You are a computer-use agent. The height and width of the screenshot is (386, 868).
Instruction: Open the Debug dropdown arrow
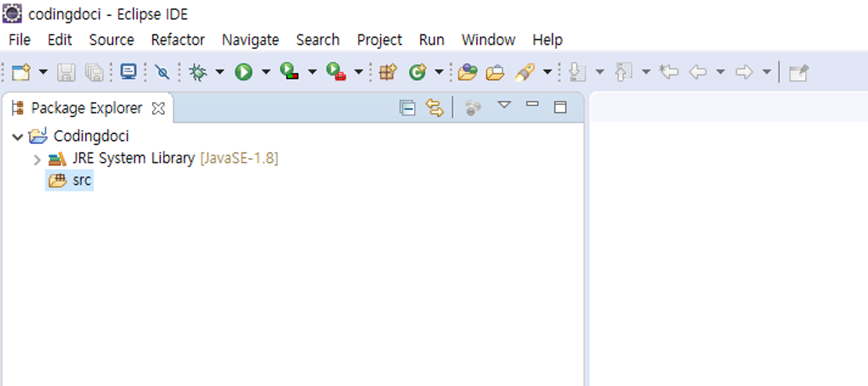[220, 72]
